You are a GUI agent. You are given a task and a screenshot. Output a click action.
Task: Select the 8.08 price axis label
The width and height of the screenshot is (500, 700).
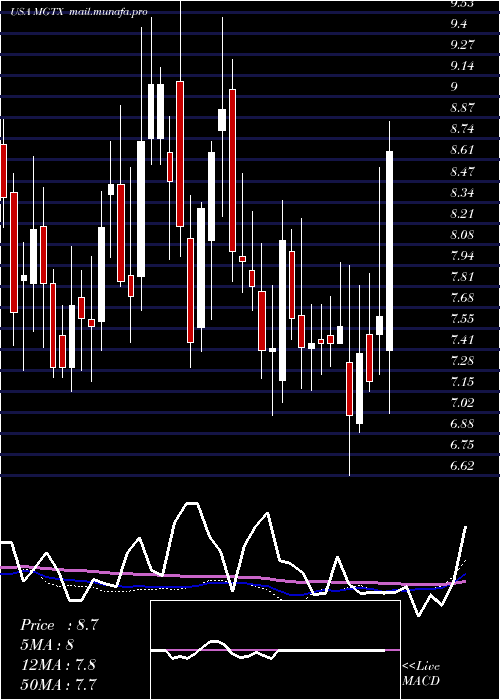[x=462, y=235]
